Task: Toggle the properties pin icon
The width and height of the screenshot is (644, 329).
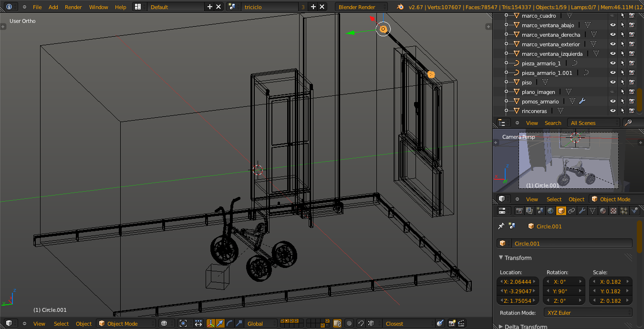Action: coord(501,226)
